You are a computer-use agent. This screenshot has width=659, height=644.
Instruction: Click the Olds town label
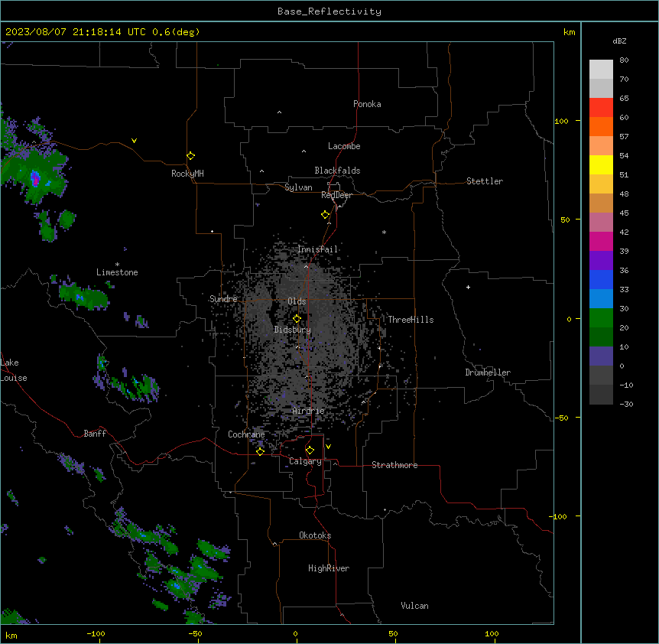(x=297, y=301)
